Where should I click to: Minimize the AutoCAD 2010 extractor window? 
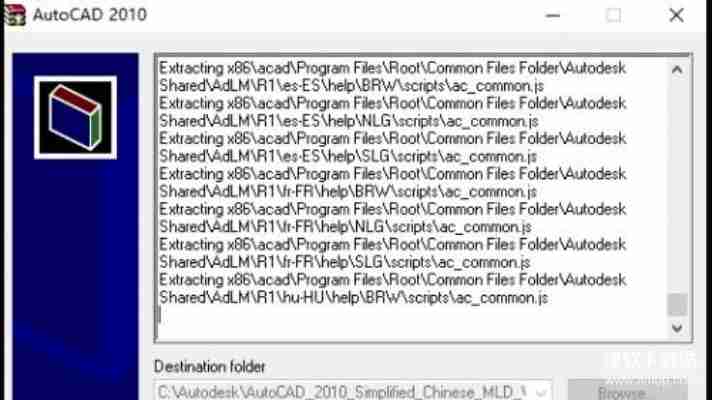click(x=553, y=15)
